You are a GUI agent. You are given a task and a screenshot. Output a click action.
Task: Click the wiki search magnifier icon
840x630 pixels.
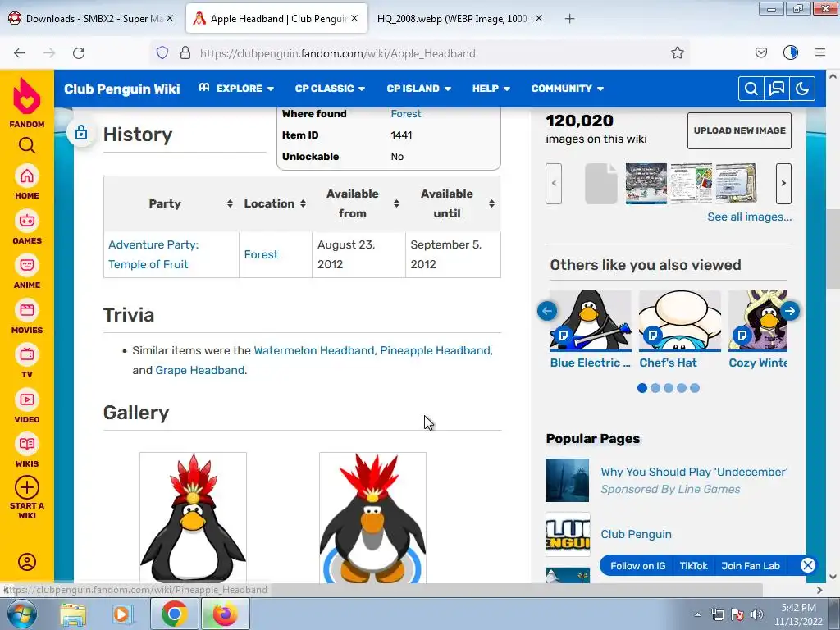[x=751, y=89]
